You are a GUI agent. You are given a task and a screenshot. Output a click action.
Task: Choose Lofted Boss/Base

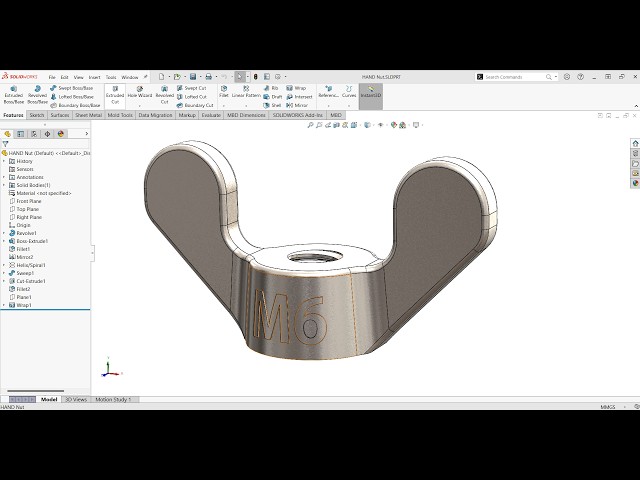coord(72,97)
